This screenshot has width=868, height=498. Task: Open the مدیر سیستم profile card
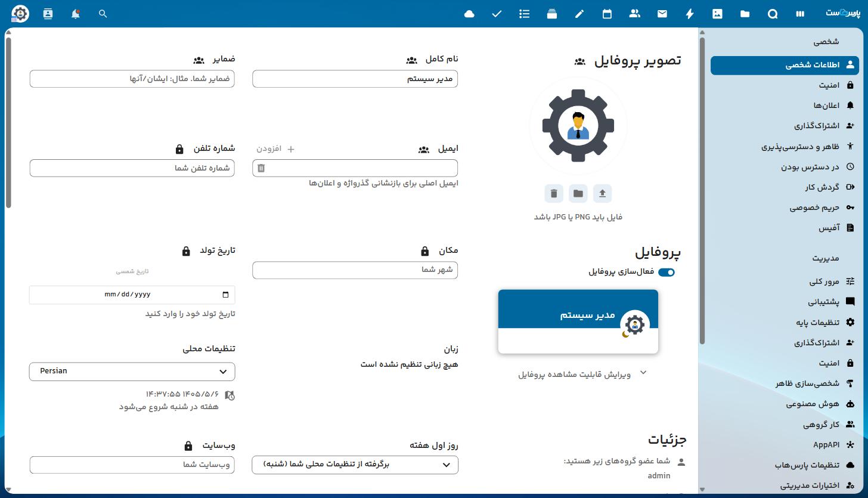578,322
